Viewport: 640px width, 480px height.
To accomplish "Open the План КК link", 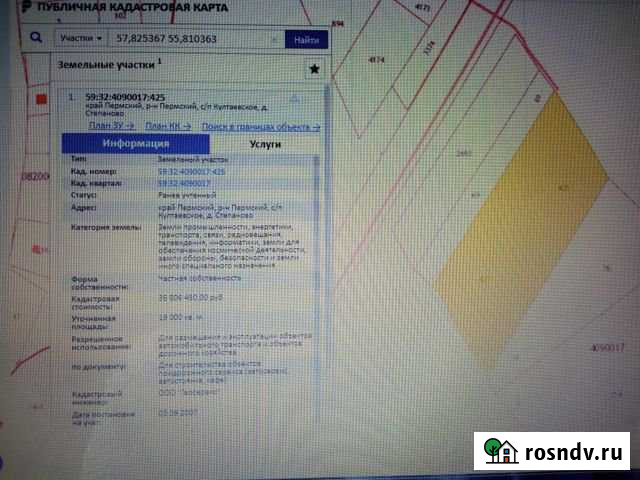I will click(169, 127).
